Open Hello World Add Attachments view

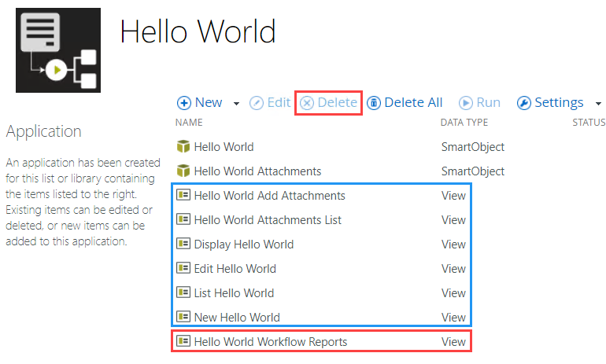tap(269, 196)
